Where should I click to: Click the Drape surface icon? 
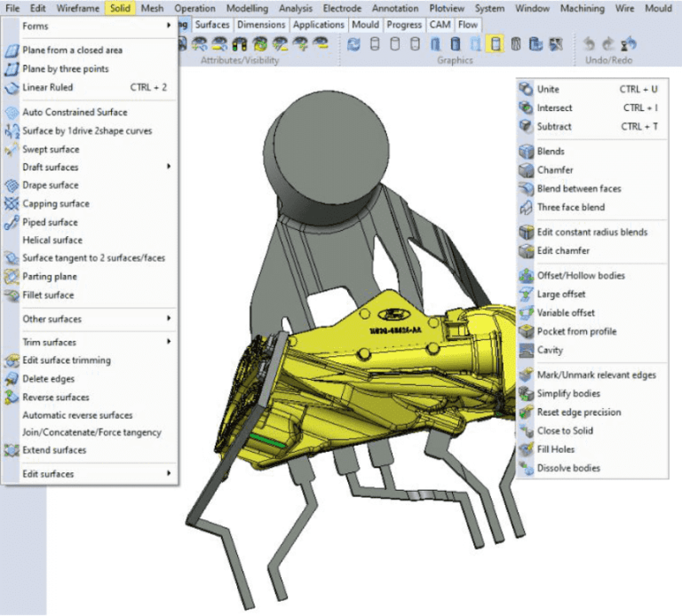[x=12, y=186]
